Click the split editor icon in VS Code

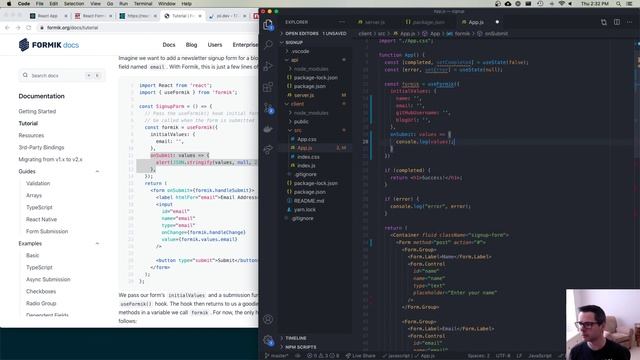coord(617,22)
